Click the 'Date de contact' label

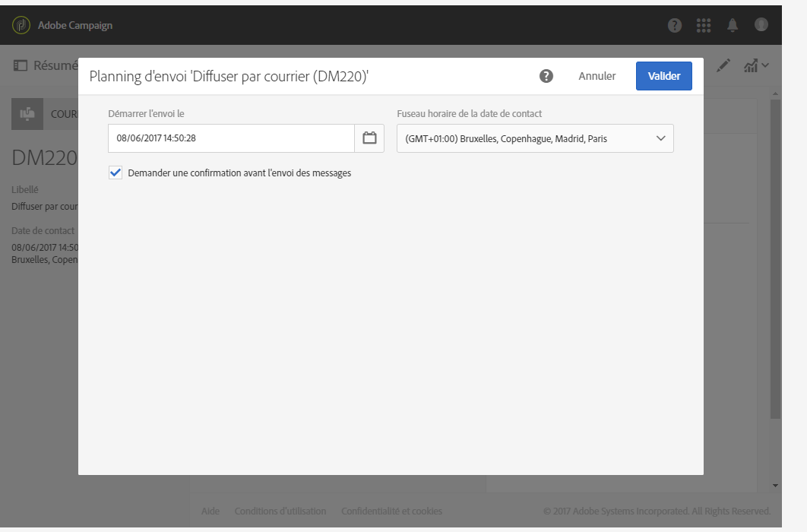[43, 230]
